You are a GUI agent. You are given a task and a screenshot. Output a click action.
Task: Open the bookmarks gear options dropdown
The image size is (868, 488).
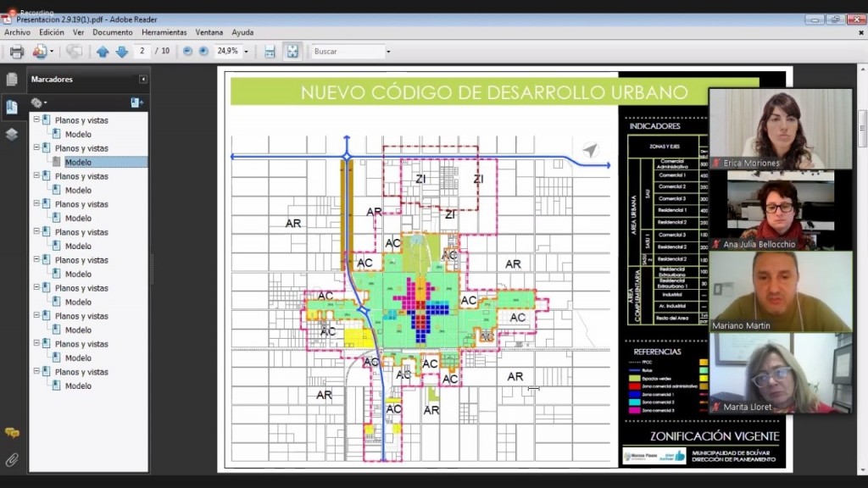tap(39, 103)
